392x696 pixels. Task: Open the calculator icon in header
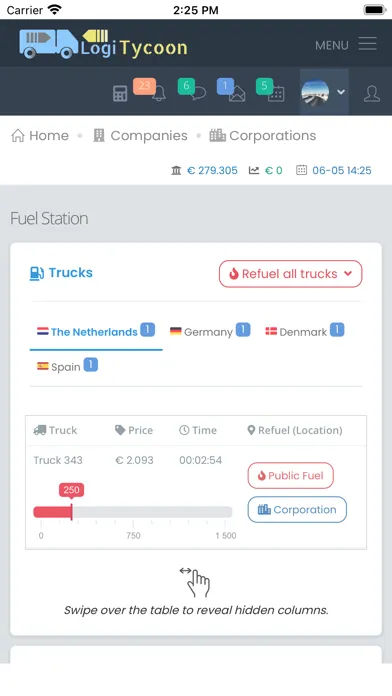pos(120,93)
